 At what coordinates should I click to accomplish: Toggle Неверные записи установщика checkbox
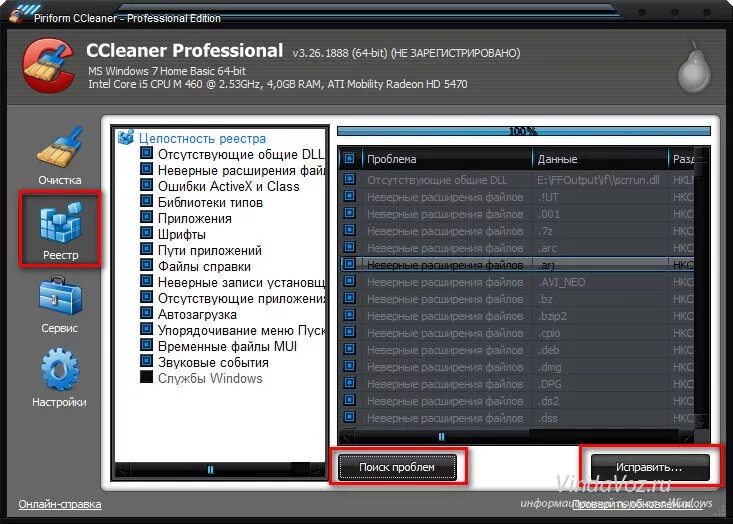[146, 281]
